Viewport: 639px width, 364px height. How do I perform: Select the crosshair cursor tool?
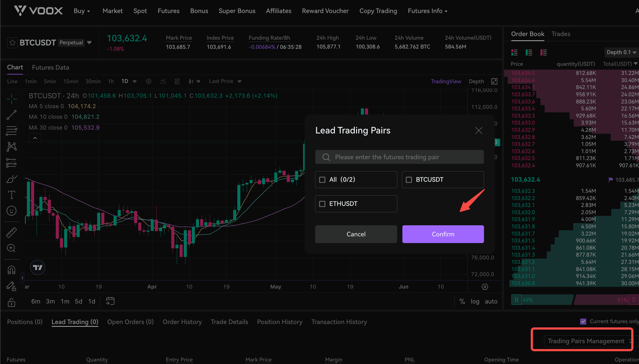12,99
